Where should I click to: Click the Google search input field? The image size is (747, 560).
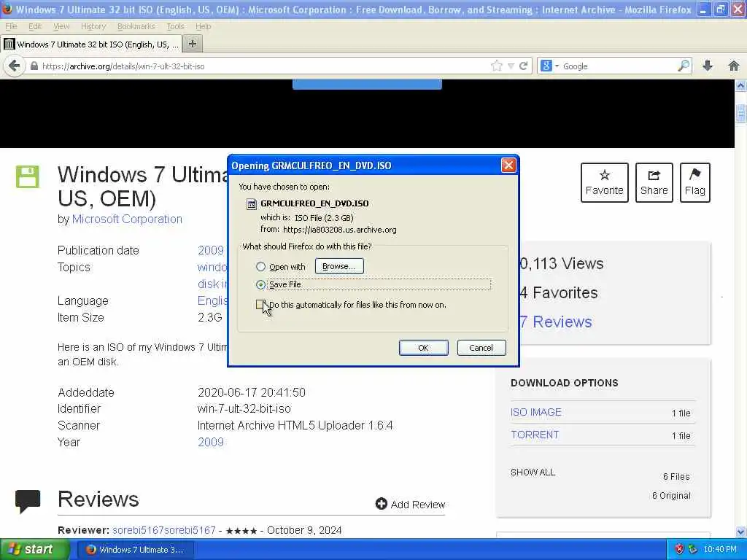pyautogui.click(x=619, y=66)
